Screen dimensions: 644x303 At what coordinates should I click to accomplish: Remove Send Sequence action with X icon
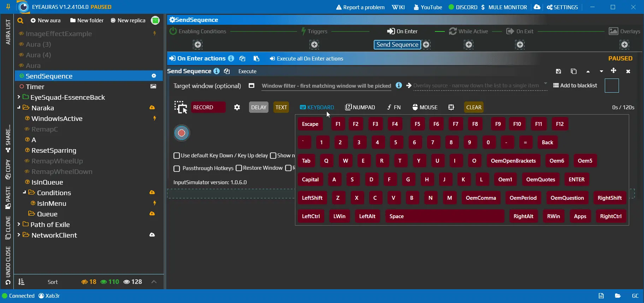[628, 71]
